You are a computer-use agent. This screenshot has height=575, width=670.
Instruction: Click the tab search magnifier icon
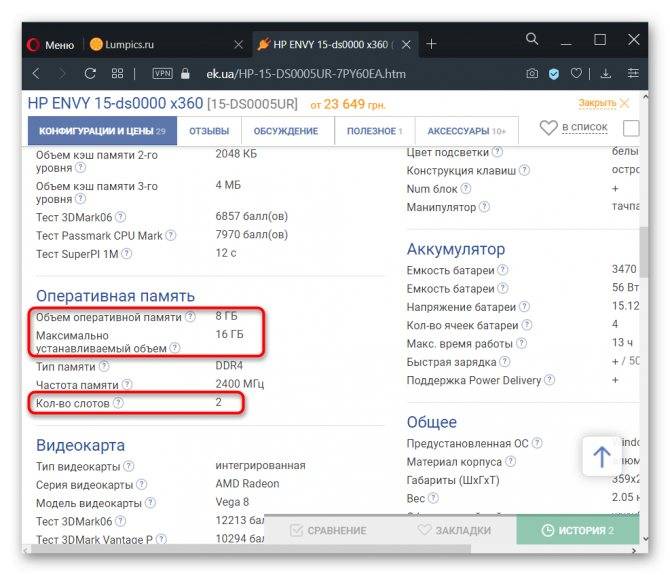(x=532, y=39)
